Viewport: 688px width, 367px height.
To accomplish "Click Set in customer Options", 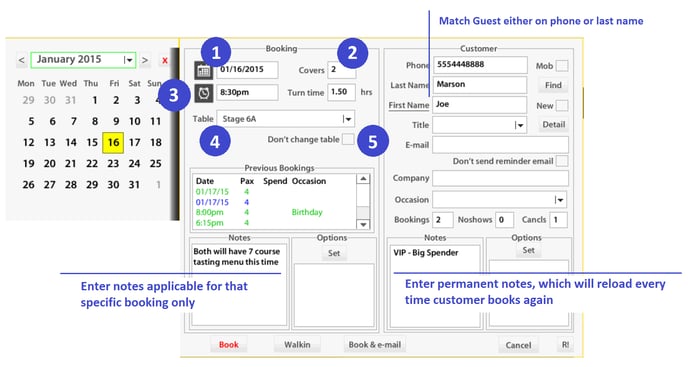I will click(528, 250).
